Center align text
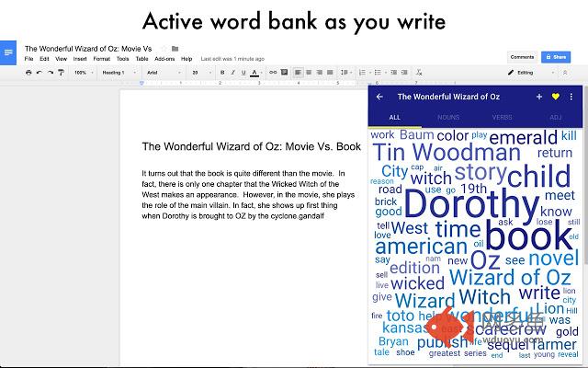 (309, 72)
